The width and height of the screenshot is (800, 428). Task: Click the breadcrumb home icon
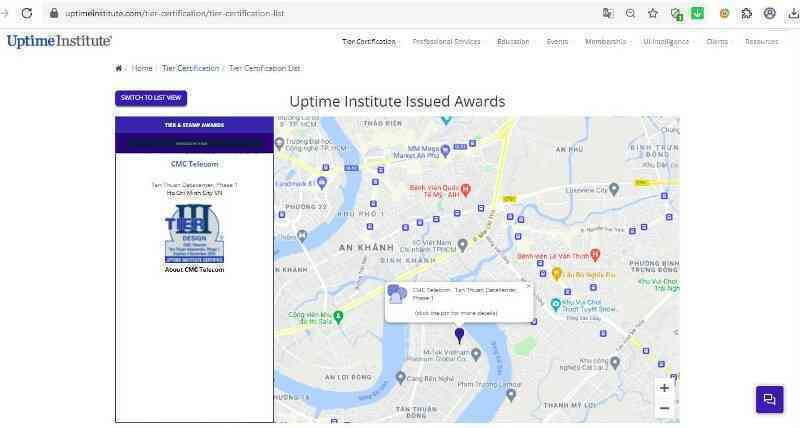(x=119, y=68)
